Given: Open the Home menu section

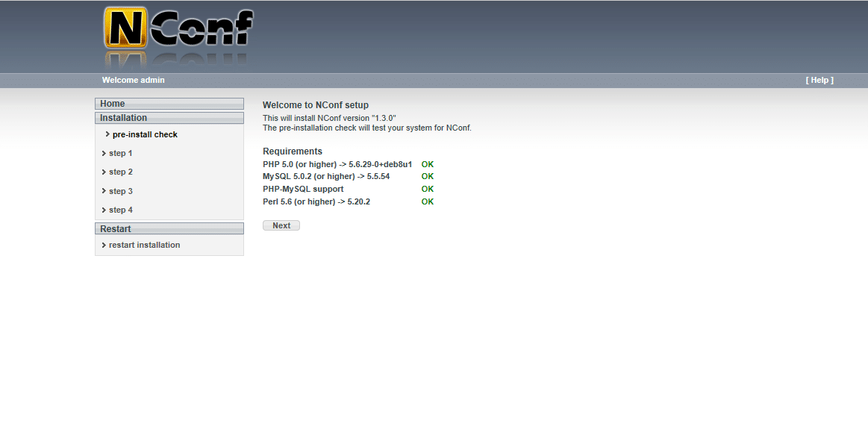Looking at the screenshot, I should [x=169, y=104].
